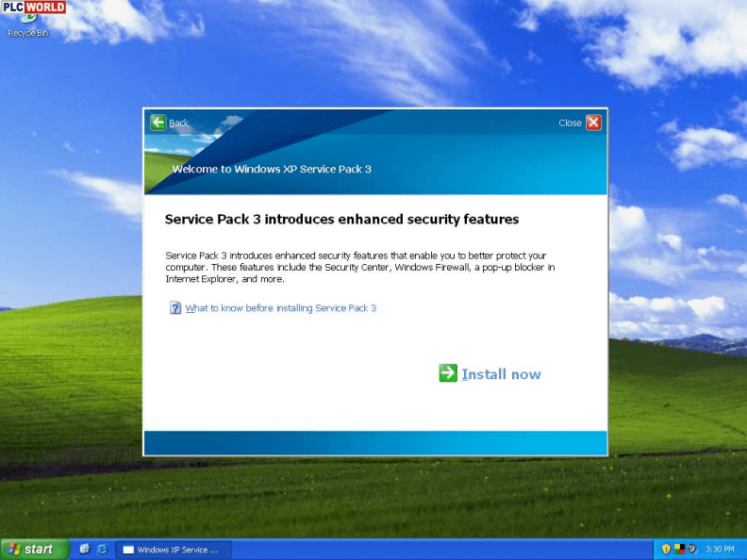Screen dimensions: 747x560
Task: Click the gray round tray icon
Action: pos(692,549)
